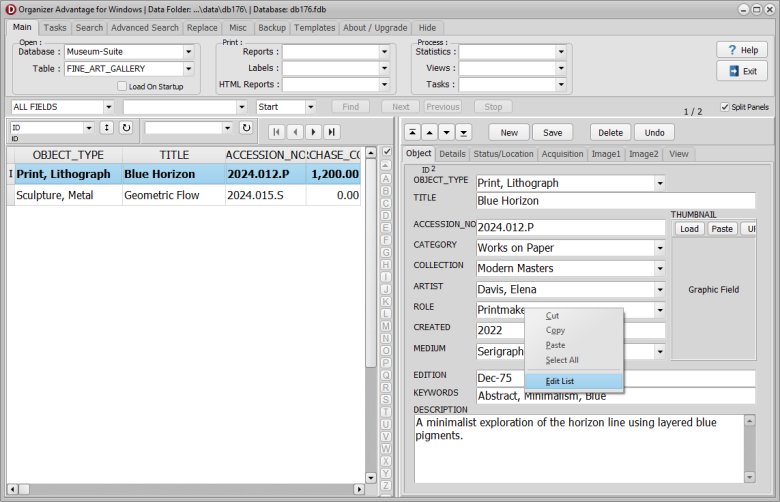The height and width of the screenshot is (502, 780).
Task: Toggle the Split Panels checkbox
Action: point(725,107)
